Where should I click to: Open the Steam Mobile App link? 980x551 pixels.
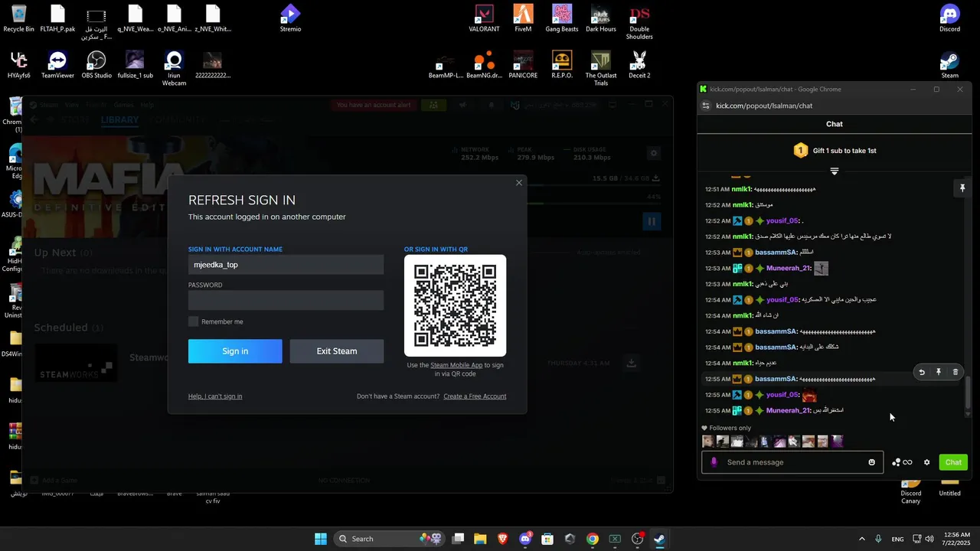pyautogui.click(x=456, y=365)
